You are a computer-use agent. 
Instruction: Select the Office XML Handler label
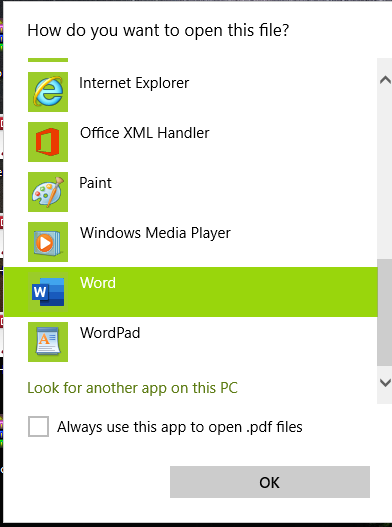point(145,133)
